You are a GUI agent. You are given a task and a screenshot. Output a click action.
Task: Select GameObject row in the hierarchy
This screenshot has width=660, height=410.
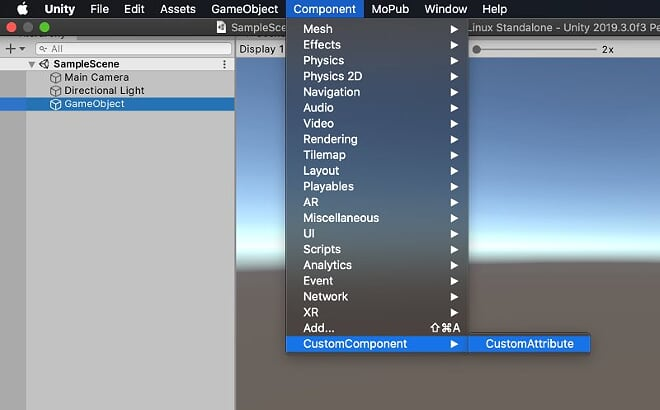tap(117, 104)
